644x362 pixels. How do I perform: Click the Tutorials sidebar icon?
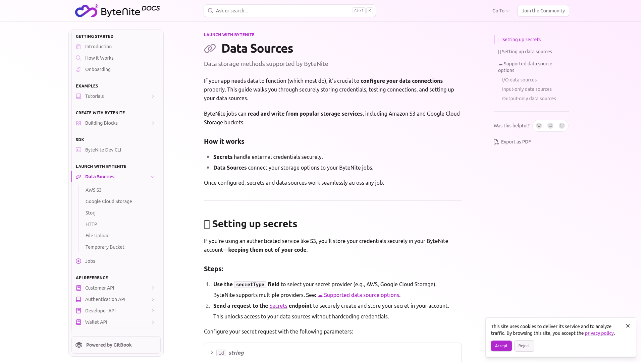[78, 96]
